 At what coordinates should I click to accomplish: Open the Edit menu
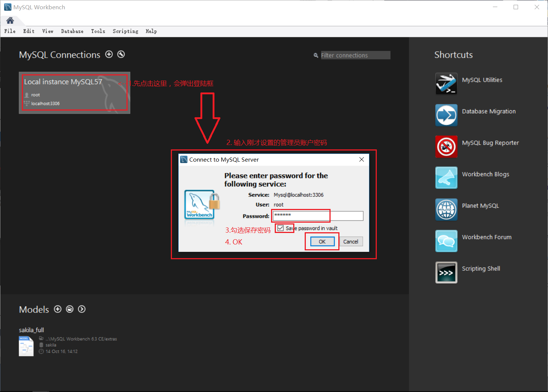[x=29, y=31]
